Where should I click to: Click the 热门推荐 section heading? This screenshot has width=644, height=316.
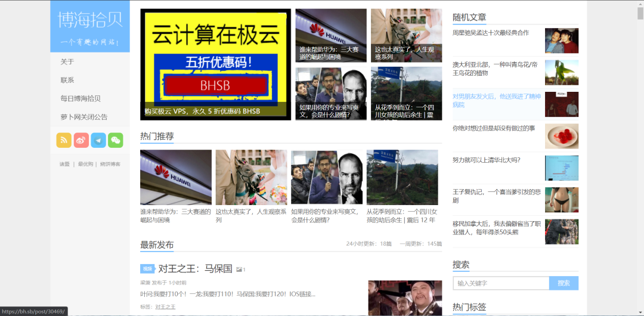157,137
